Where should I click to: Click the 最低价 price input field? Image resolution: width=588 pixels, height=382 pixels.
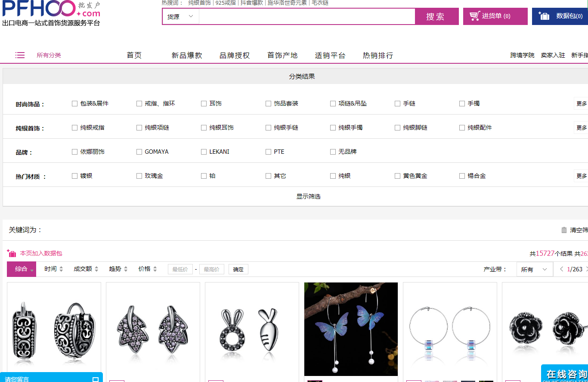[x=180, y=269]
